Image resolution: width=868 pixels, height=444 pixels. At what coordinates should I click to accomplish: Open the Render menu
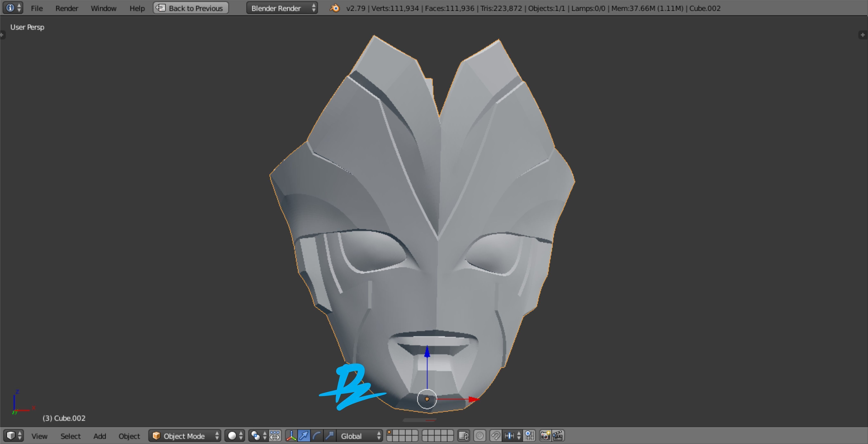pos(67,8)
